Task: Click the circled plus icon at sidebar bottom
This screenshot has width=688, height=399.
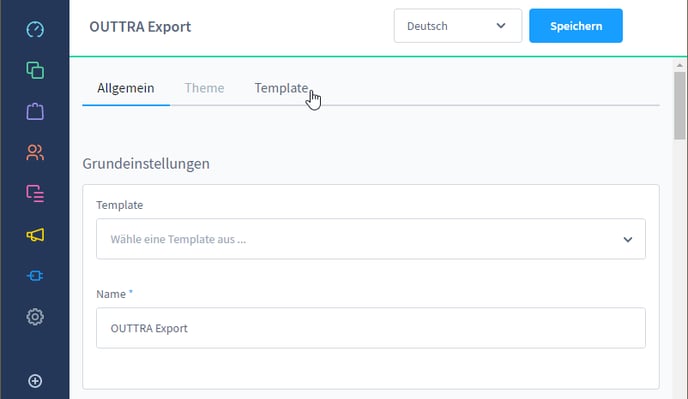Action: (x=35, y=381)
